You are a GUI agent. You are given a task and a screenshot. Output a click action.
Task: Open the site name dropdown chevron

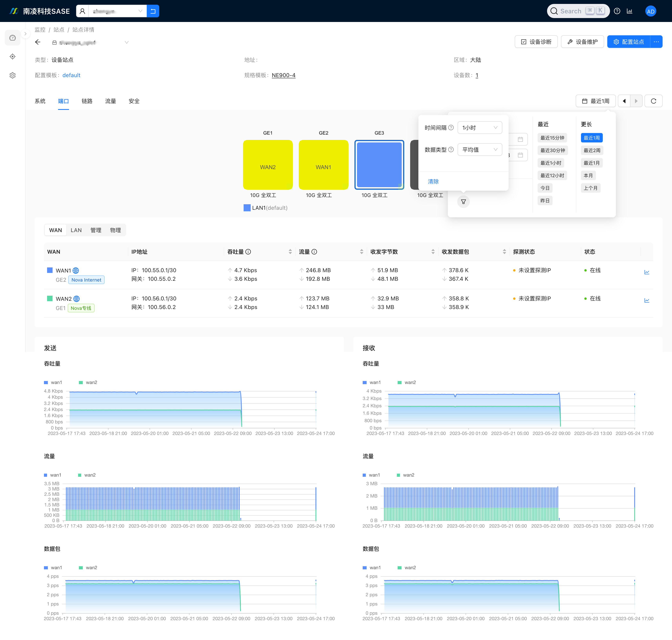point(127,42)
